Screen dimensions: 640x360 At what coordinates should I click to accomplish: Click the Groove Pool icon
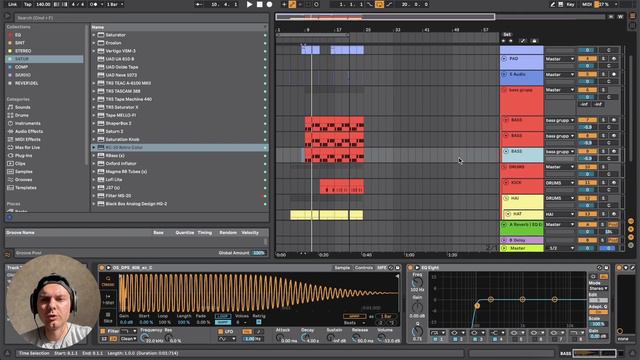[8, 253]
